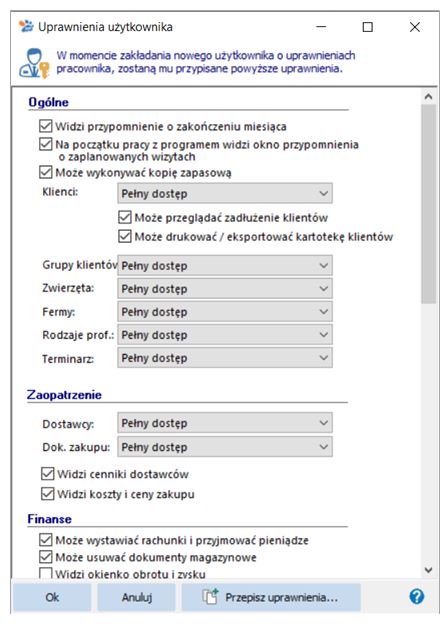Enable Widzi okienko obrotu i zysku

(46, 574)
